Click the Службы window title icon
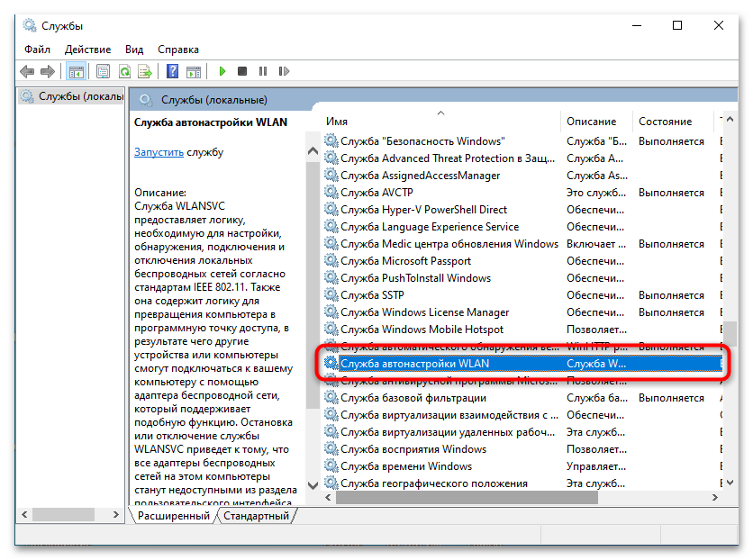Screen dimensions: 753x560 (x=30, y=25)
